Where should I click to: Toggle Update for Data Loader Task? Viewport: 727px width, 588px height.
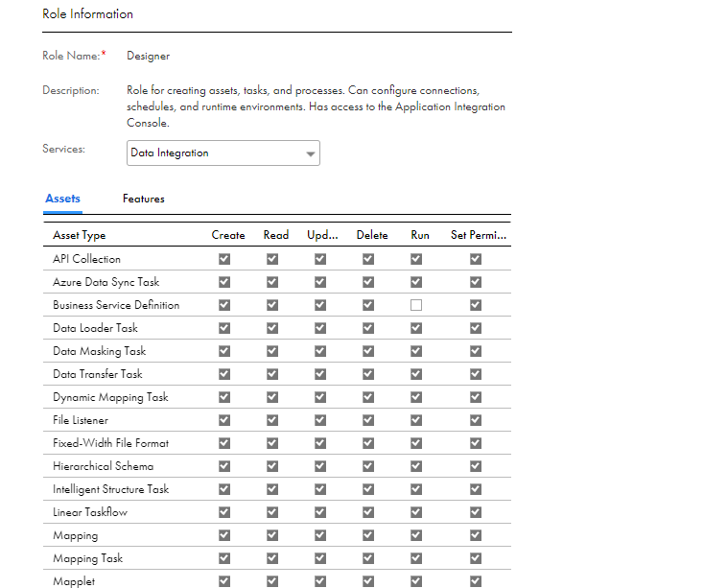click(x=320, y=328)
